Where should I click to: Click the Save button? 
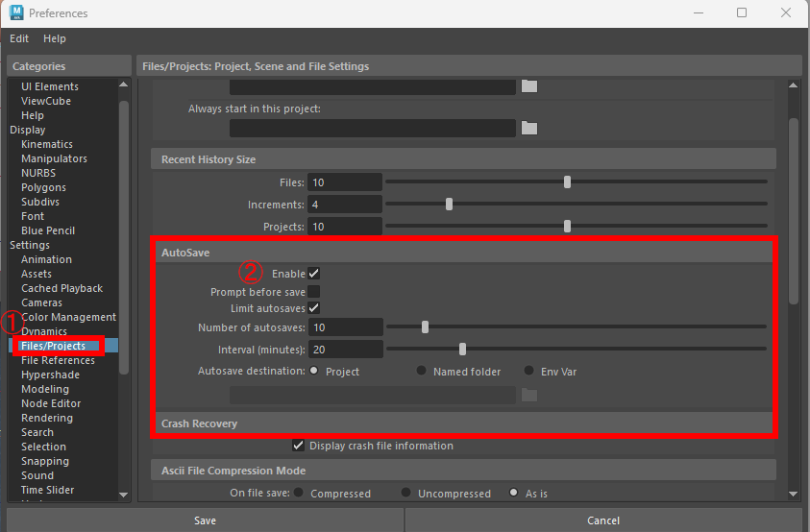click(205, 520)
